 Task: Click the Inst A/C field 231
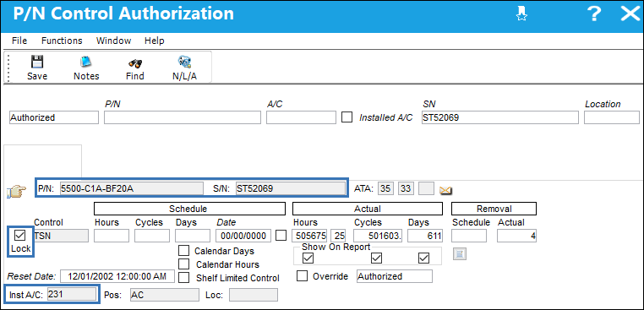[72, 295]
